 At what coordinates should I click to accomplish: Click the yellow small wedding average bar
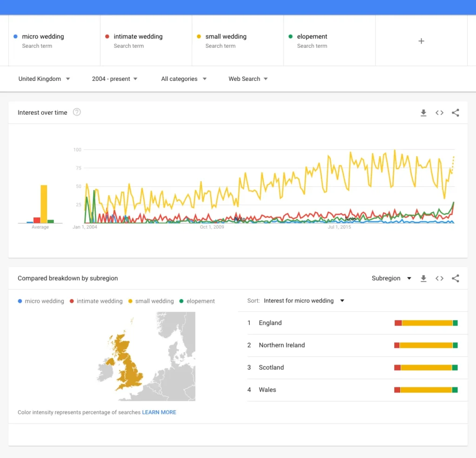[x=44, y=204]
